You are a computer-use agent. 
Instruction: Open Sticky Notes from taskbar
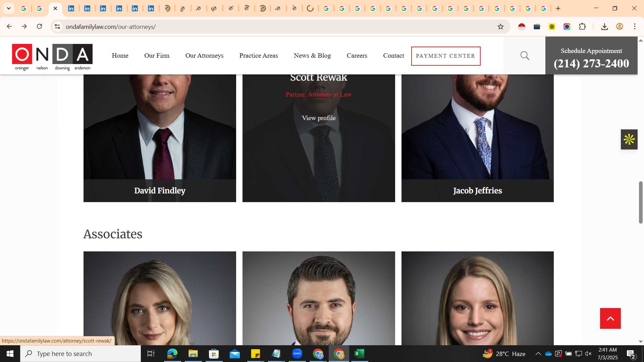(x=255, y=354)
